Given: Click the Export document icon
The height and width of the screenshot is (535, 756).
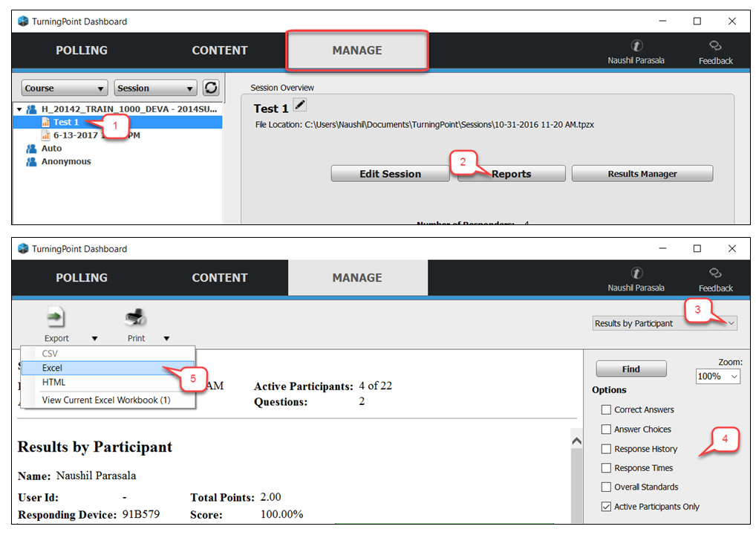Looking at the screenshot, I should click(56, 317).
